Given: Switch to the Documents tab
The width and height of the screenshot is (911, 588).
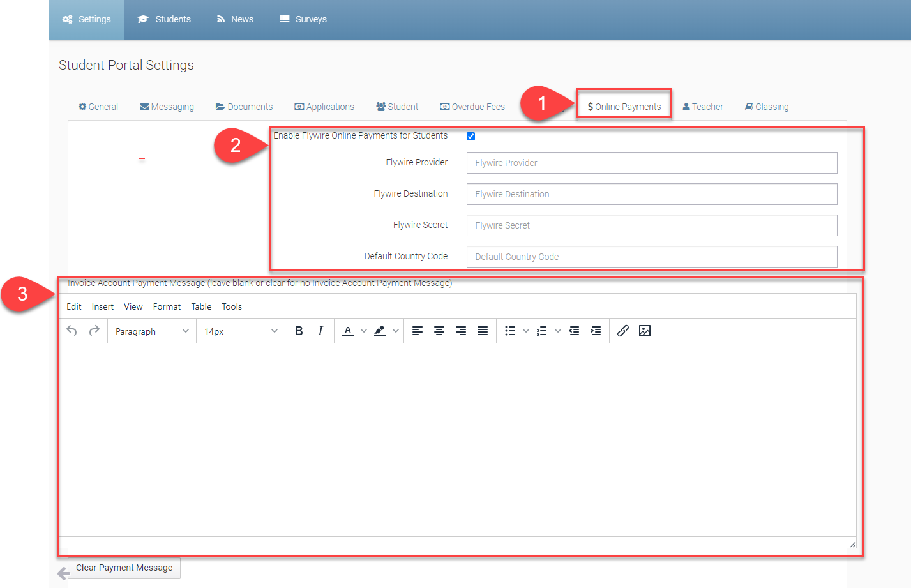Looking at the screenshot, I should 244,107.
